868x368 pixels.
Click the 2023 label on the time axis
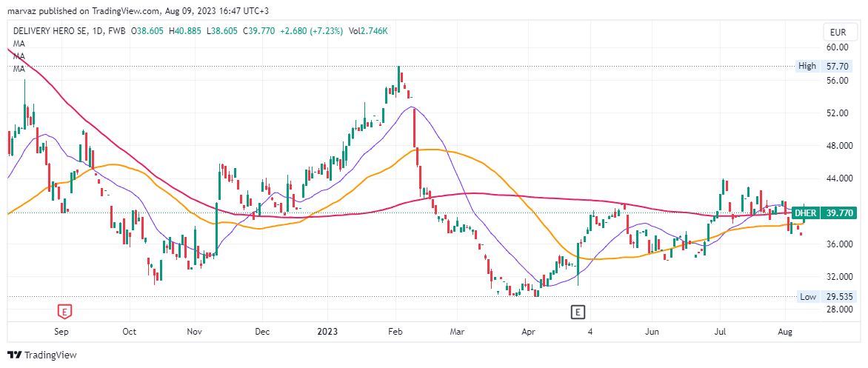tap(327, 332)
